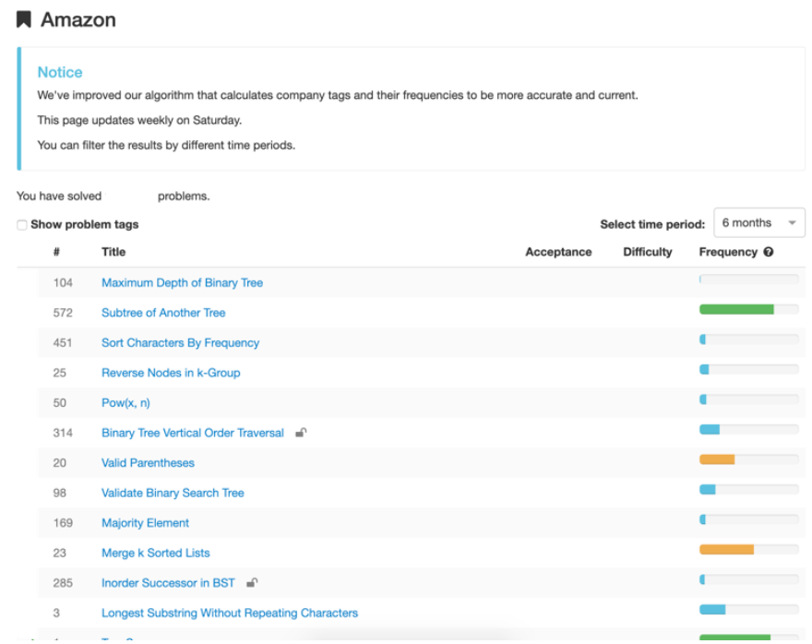Click problem number 104 in the list
The image size is (812, 644).
[63, 282]
